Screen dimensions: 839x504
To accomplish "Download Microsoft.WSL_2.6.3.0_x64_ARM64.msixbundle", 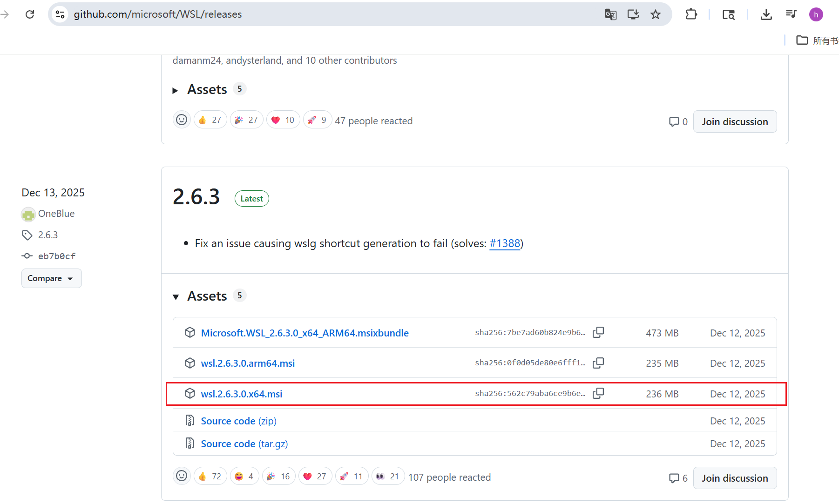I will click(x=305, y=333).
